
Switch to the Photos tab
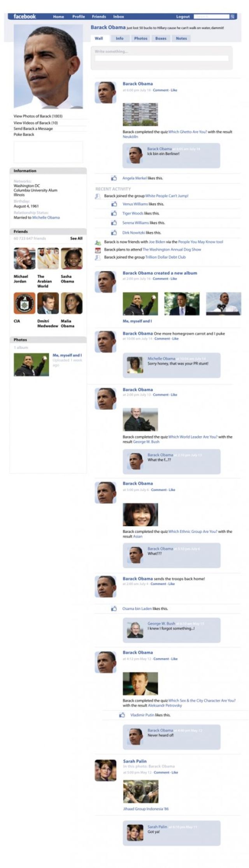[140, 39]
